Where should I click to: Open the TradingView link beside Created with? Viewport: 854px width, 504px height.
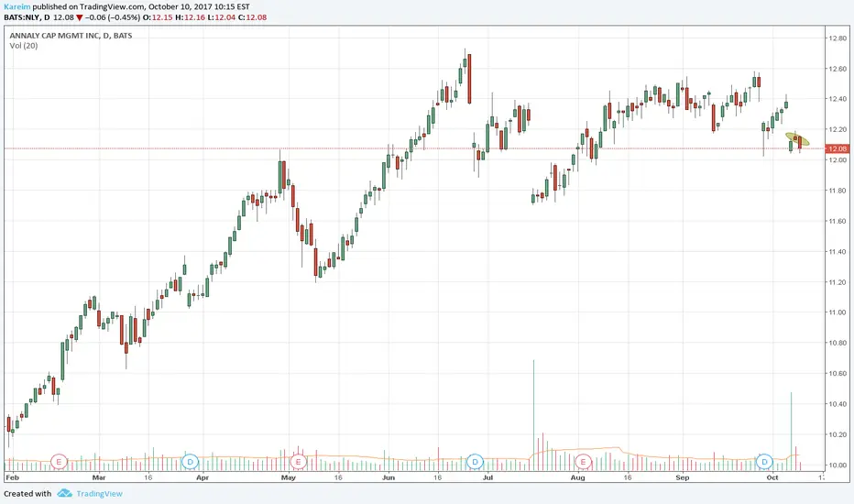(99, 494)
